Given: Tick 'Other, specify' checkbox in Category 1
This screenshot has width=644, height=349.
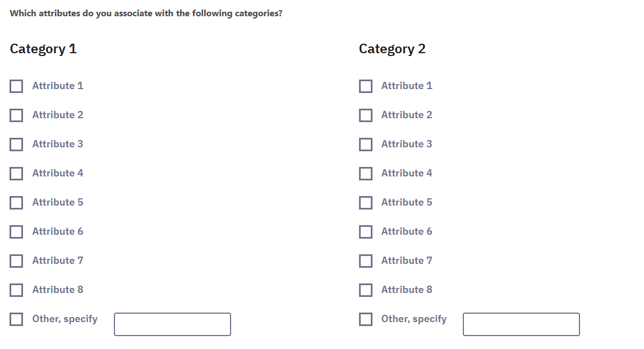Looking at the screenshot, I should [x=16, y=319].
